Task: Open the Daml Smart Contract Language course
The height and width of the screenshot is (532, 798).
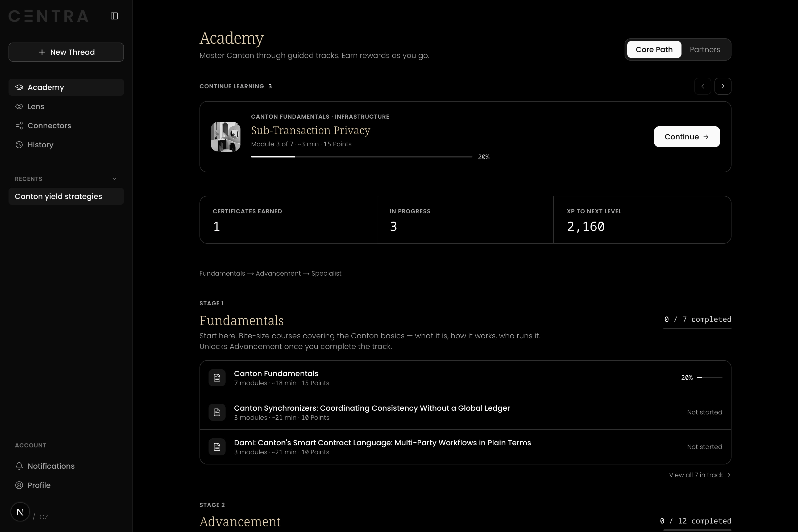Action: [465, 447]
